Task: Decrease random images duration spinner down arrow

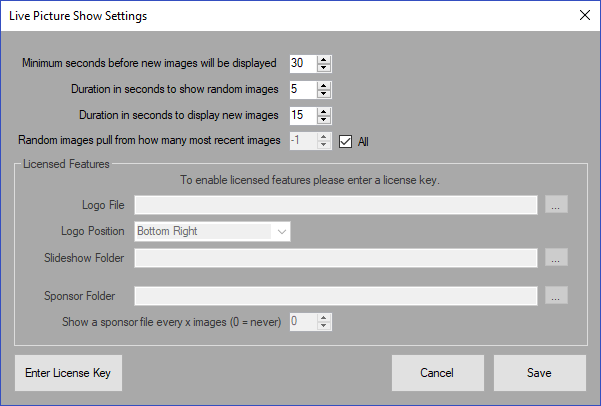Action: [323, 94]
